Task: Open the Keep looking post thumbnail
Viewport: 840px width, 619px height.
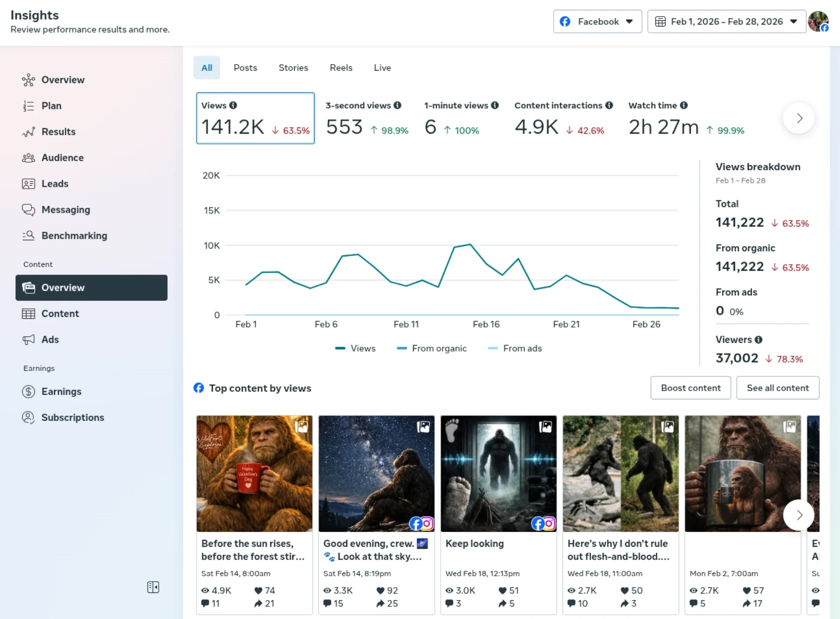Action: click(x=498, y=474)
